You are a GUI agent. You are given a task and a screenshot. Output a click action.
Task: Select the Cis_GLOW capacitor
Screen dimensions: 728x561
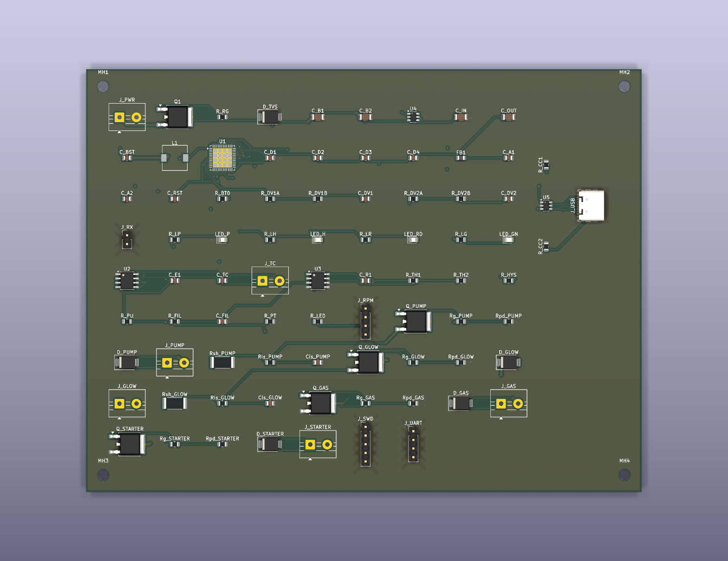[270, 403]
